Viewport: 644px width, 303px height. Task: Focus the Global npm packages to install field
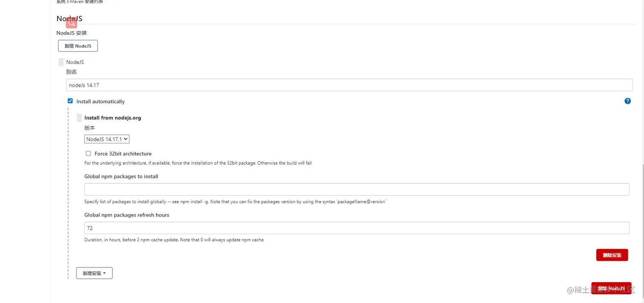tap(356, 189)
